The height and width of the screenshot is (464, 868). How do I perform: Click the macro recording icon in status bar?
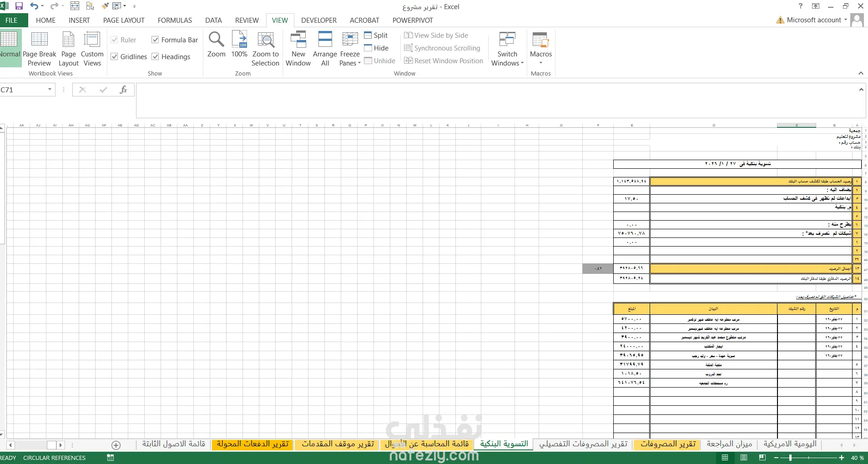pos(110,458)
